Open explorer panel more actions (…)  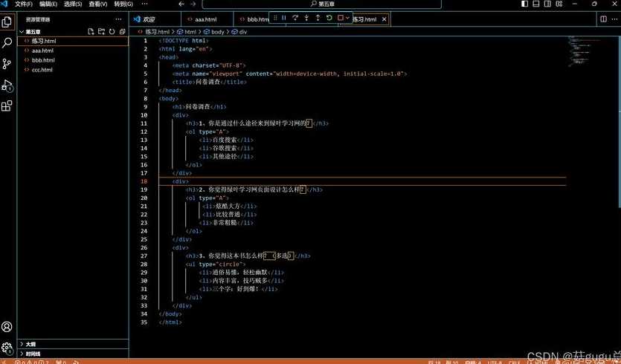pyautogui.click(x=118, y=19)
